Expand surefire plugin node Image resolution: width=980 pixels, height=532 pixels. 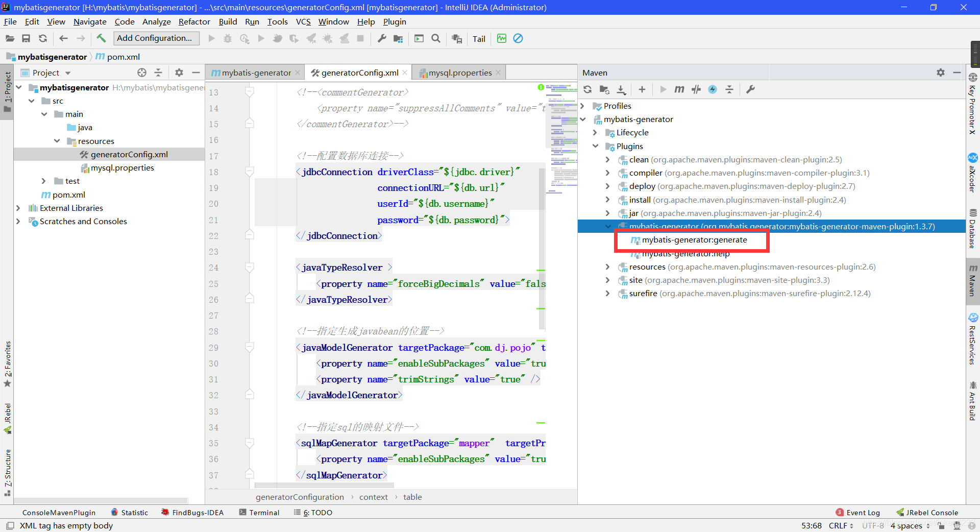607,293
